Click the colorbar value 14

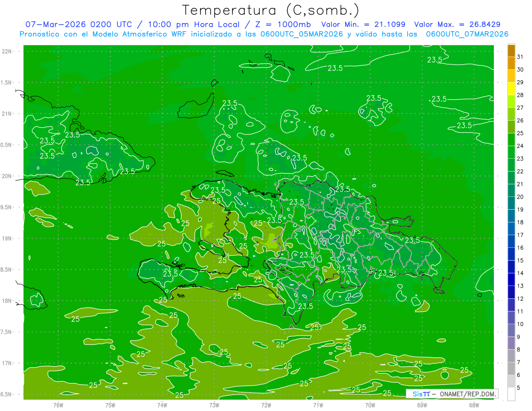[520, 273]
